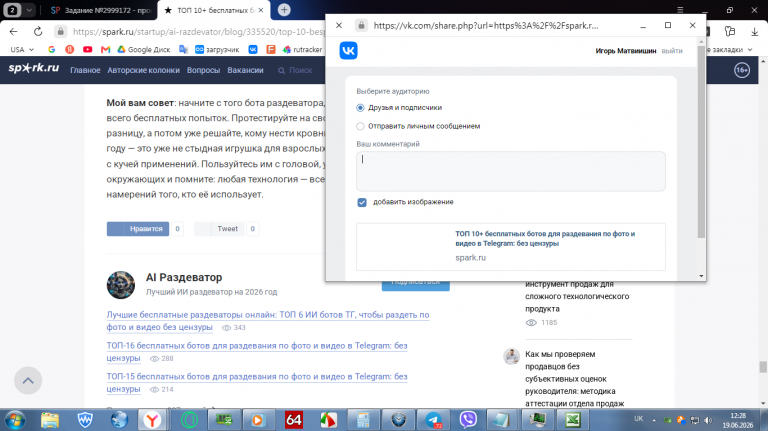Expand the tab group dropdown arrow
The width and height of the screenshot is (768, 431).
point(29,10)
